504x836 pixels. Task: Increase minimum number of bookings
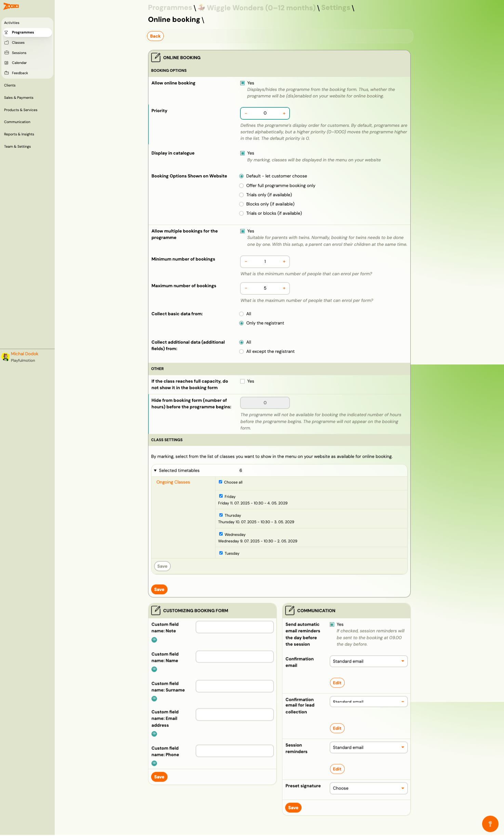tap(284, 262)
